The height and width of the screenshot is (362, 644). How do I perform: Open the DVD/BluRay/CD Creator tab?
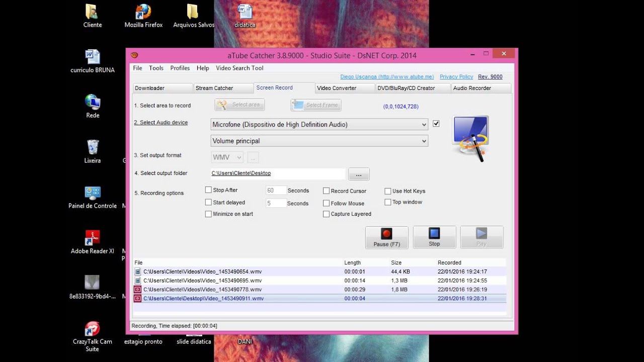click(413, 88)
